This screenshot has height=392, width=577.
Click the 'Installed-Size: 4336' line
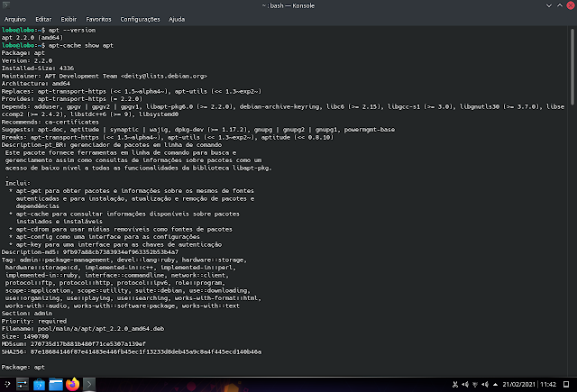pyautogui.click(x=38, y=68)
